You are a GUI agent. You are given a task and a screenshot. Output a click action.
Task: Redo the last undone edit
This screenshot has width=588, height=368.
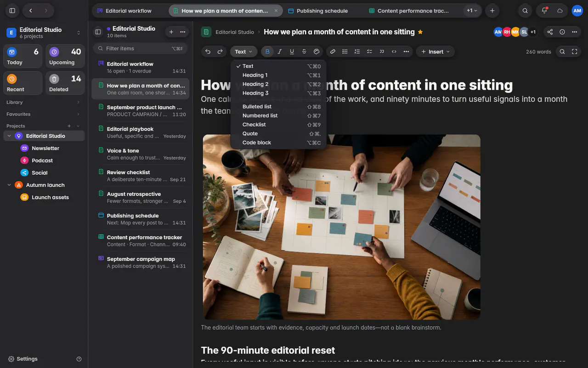coord(220,52)
